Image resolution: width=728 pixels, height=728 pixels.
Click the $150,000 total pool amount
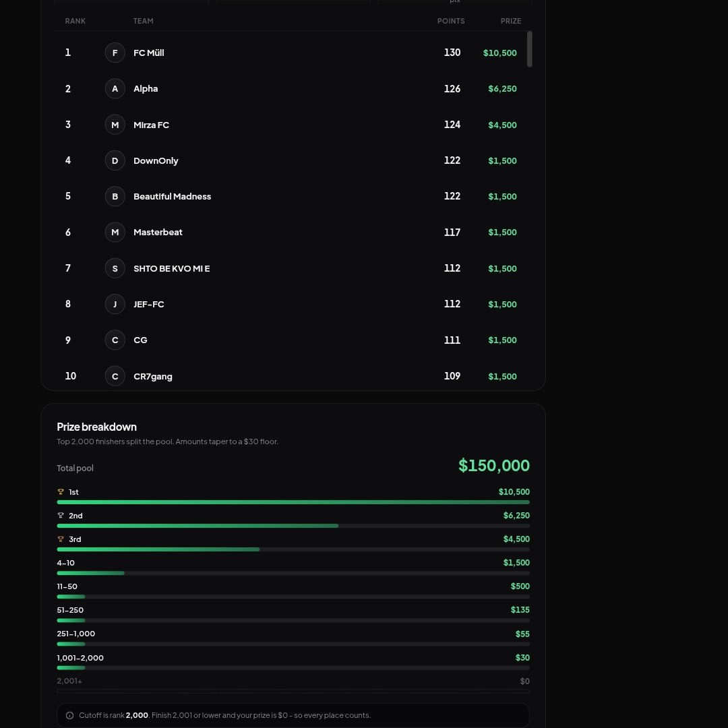tap(494, 465)
